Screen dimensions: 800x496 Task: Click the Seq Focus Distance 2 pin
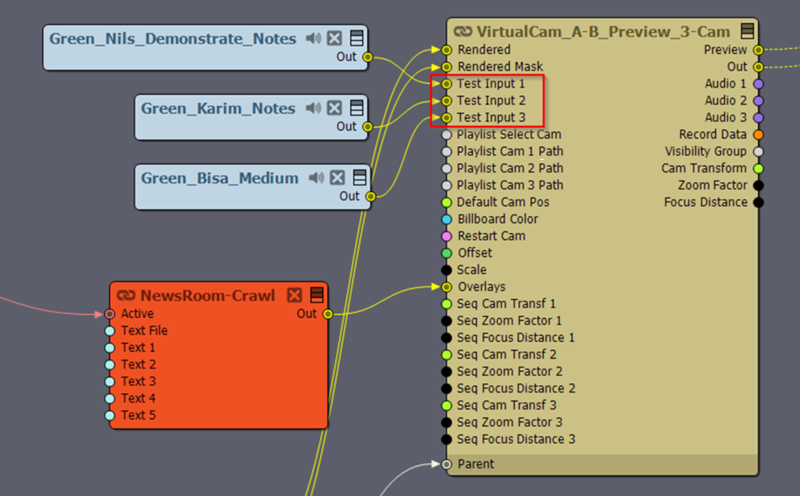coord(446,389)
